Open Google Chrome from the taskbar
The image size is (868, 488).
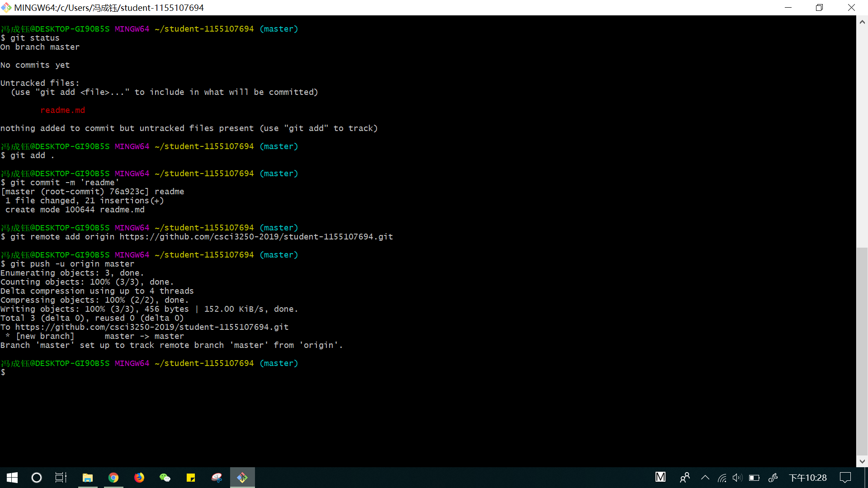113,478
